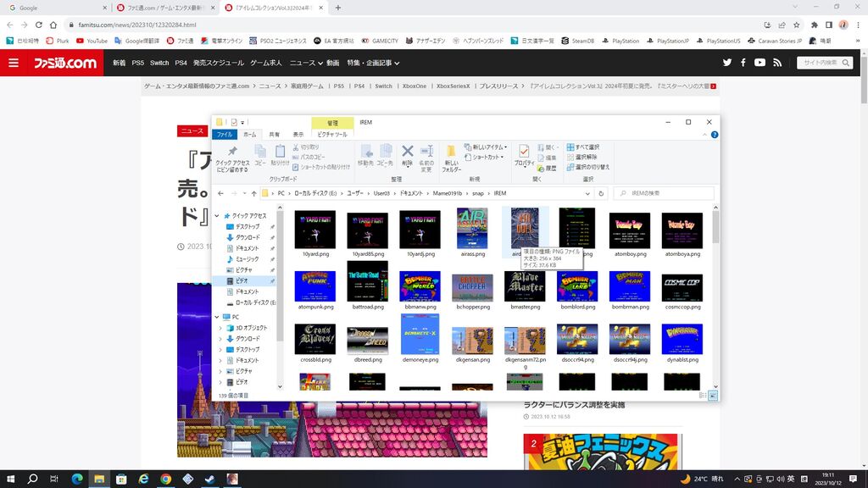868x488 pixels.
Task: Open the Famitsu hamburger menu
Action: tap(14, 63)
